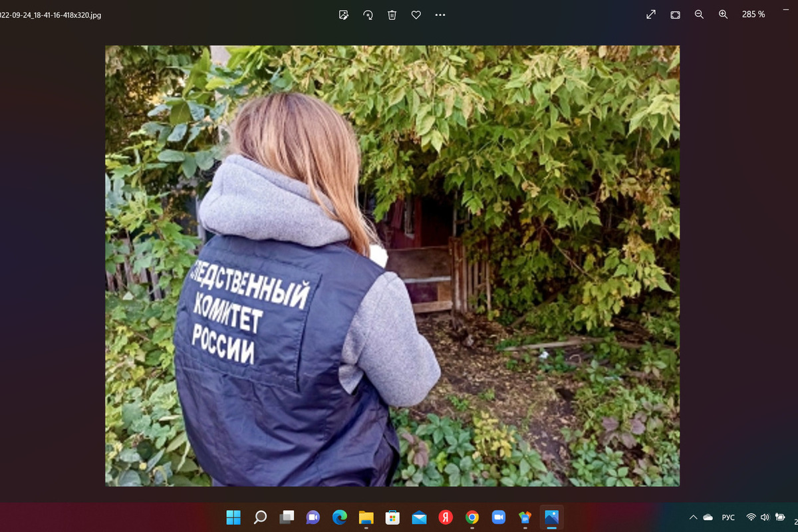Open Task View from the taskbar
This screenshot has height=532, width=798.
(287, 517)
